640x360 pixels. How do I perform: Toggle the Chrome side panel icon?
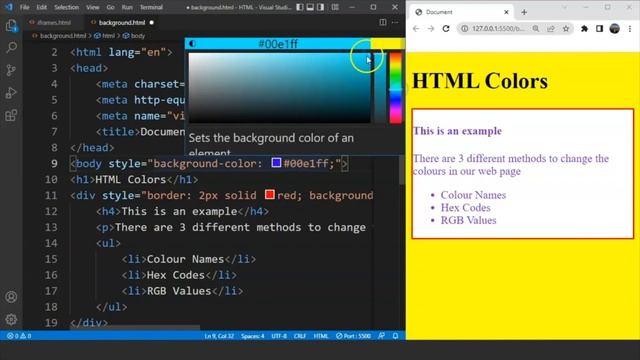click(x=599, y=29)
